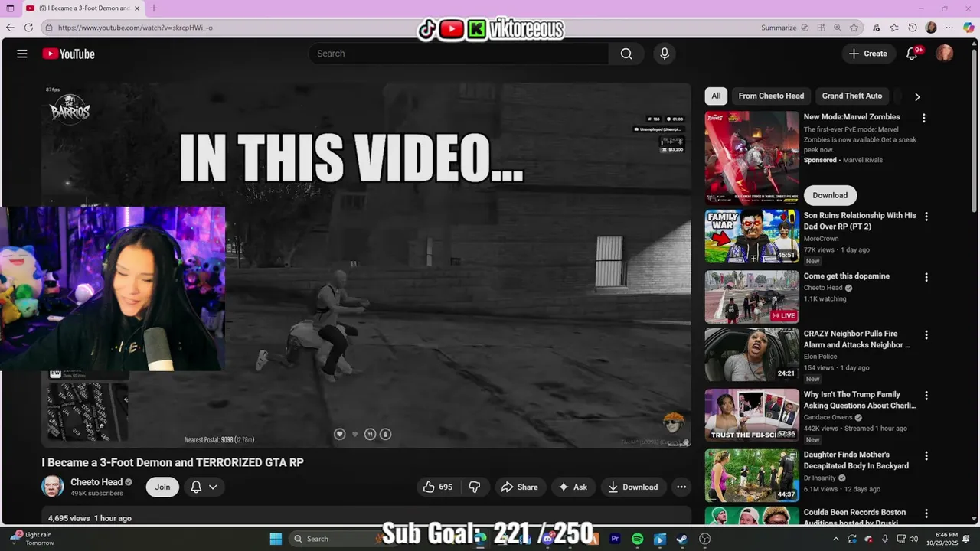
Task: Open options menu for Come get this dopamine
Action: [926, 277]
